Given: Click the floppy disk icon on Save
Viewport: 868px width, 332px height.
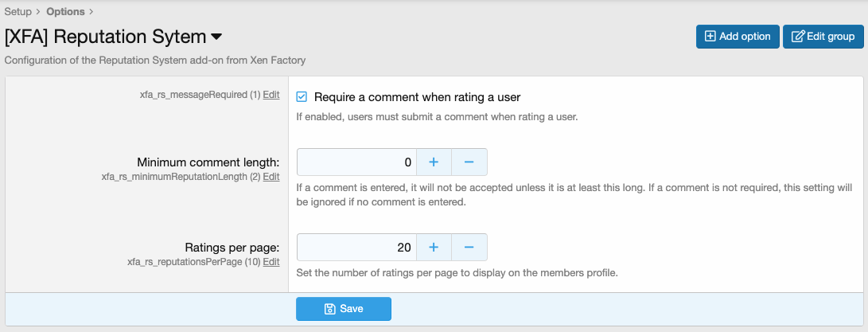Looking at the screenshot, I should (329, 309).
